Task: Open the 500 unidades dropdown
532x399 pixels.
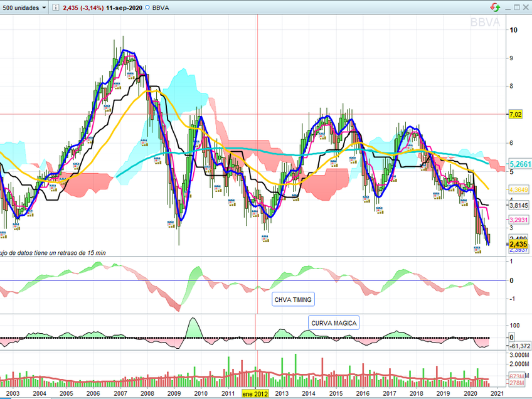Action: click(x=23, y=8)
